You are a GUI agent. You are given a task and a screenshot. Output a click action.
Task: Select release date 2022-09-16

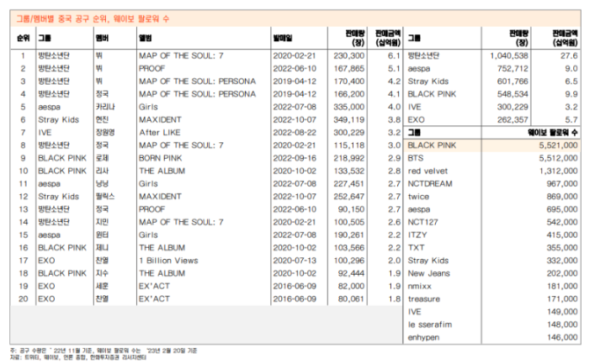click(x=295, y=158)
